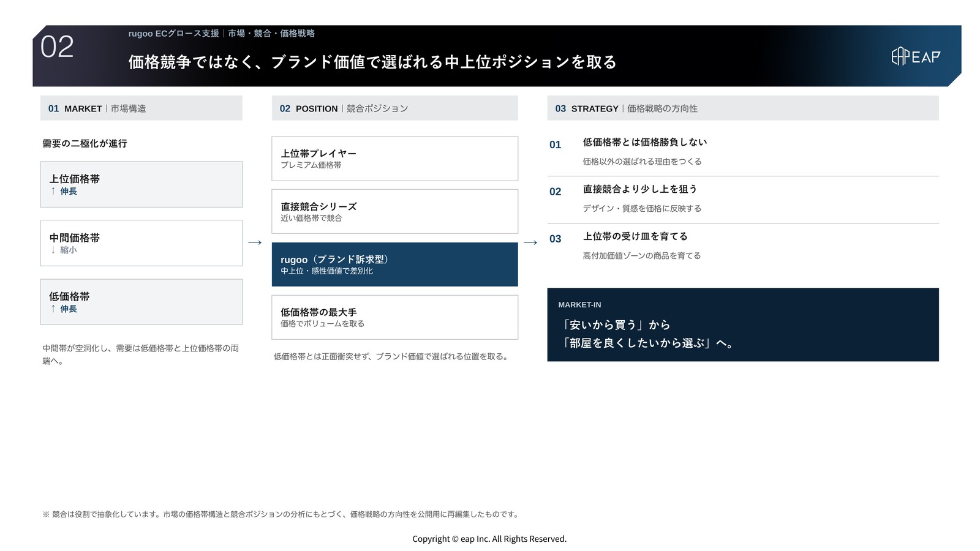This screenshot has height=551, width=980.
Task: Click the MARKET-IN label in the dark box
Action: [579, 304]
